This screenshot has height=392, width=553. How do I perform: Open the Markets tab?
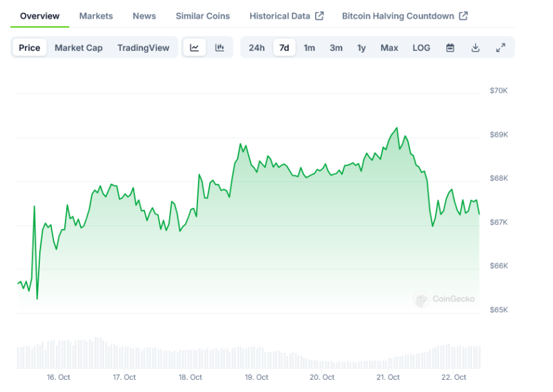tap(96, 16)
